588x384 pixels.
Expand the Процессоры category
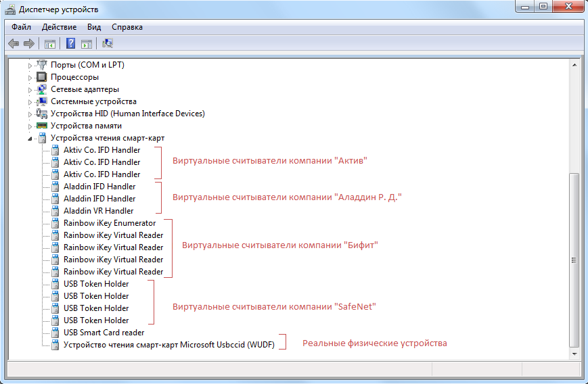(30, 78)
